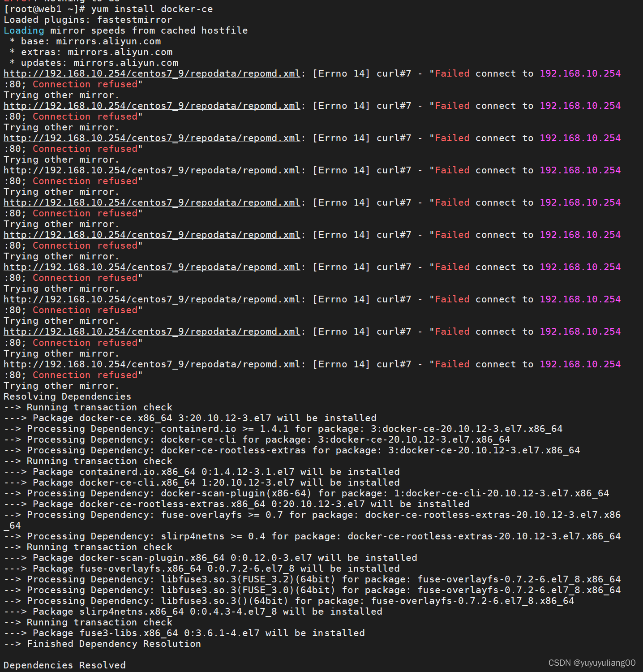Select 'Package docker-ce.x86_64 3:20.10.12-3.el7 will be installed'
This screenshot has width=643, height=672.
[x=190, y=418]
